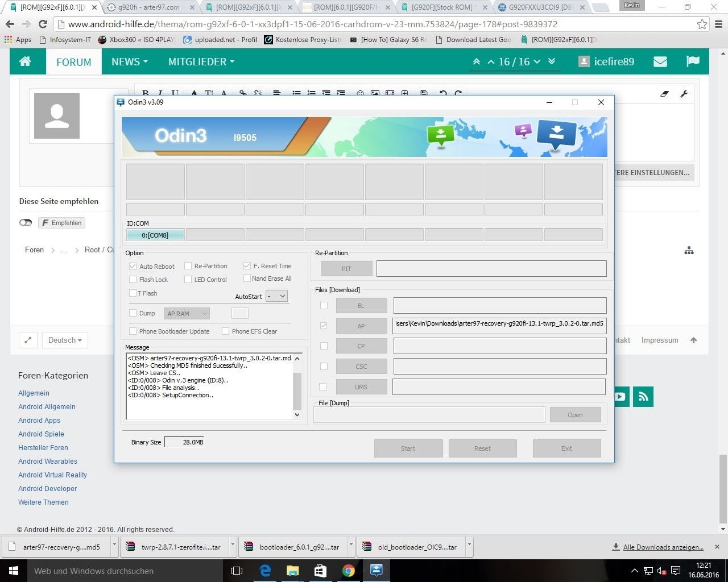The height and width of the screenshot is (582, 728).
Task: Click the wrench editor options icon
Action: [684, 94]
